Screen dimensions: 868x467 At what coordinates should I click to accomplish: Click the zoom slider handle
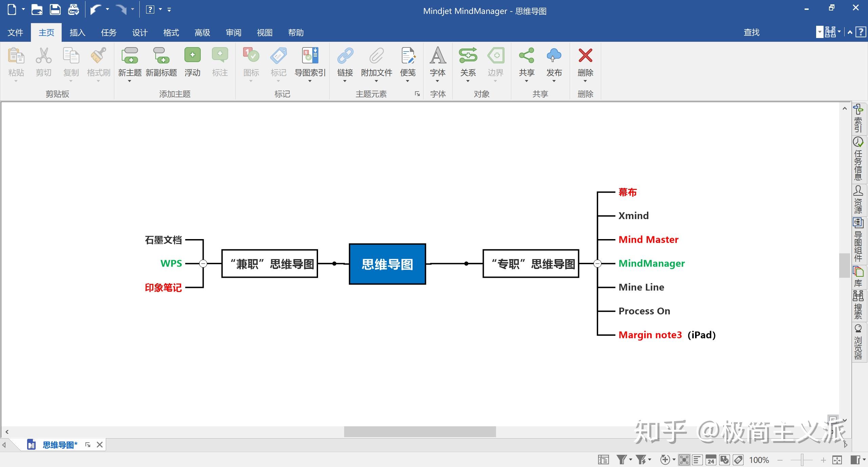[x=802, y=460]
